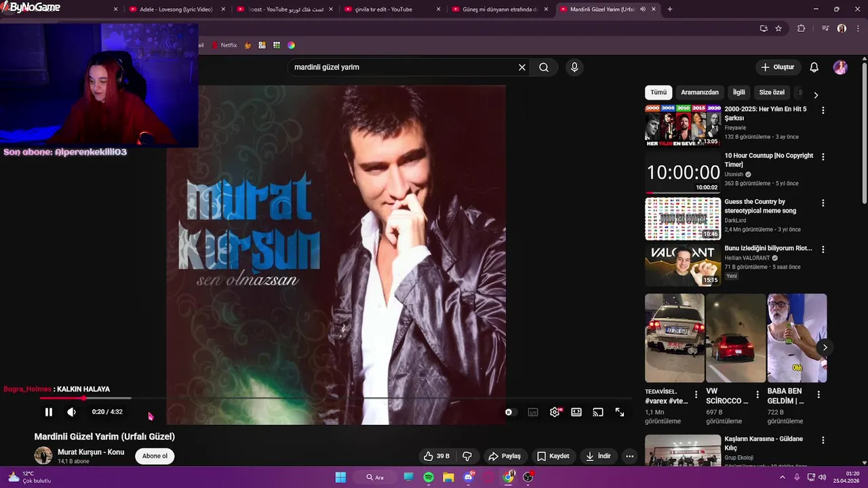The width and height of the screenshot is (868, 488).
Task: Open YouTube notifications bell
Action: click(x=814, y=67)
